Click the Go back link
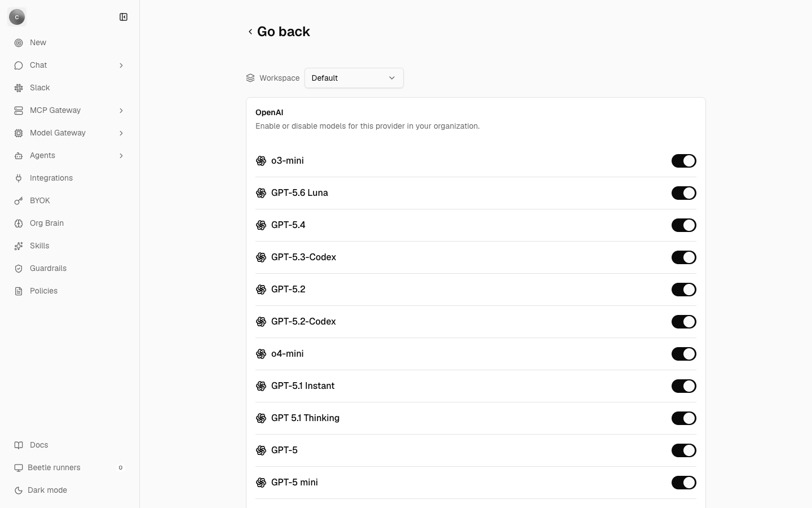The height and width of the screenshot is (508, 812). pos(278,32)
